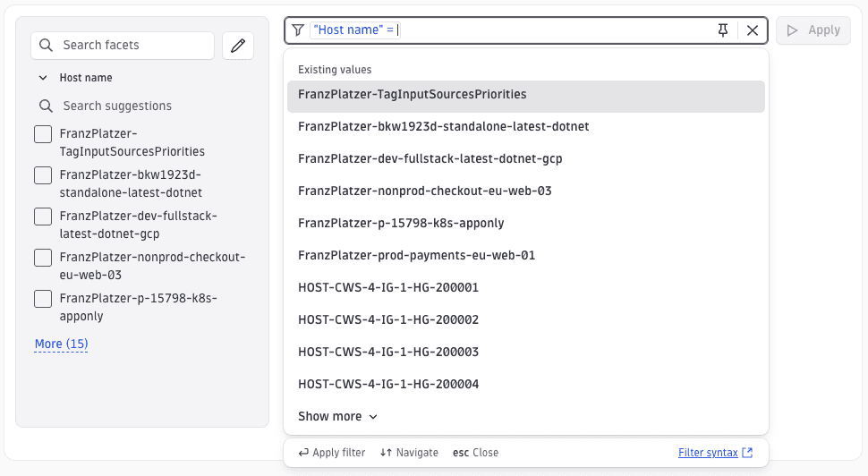868x476 pixels.
Task: Open external link icon beside Filter syntax
Action: pos(747,452)
